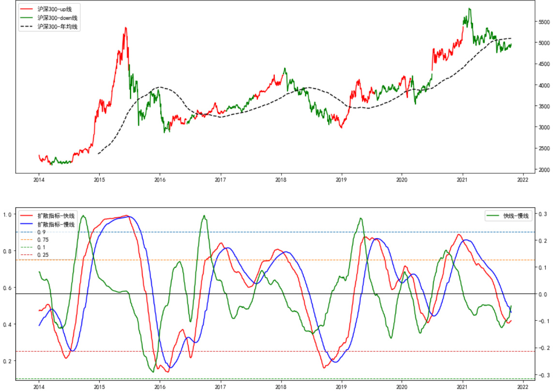Click the 3000 label on the price axis
553x392 pixels.
coord(545,127)
